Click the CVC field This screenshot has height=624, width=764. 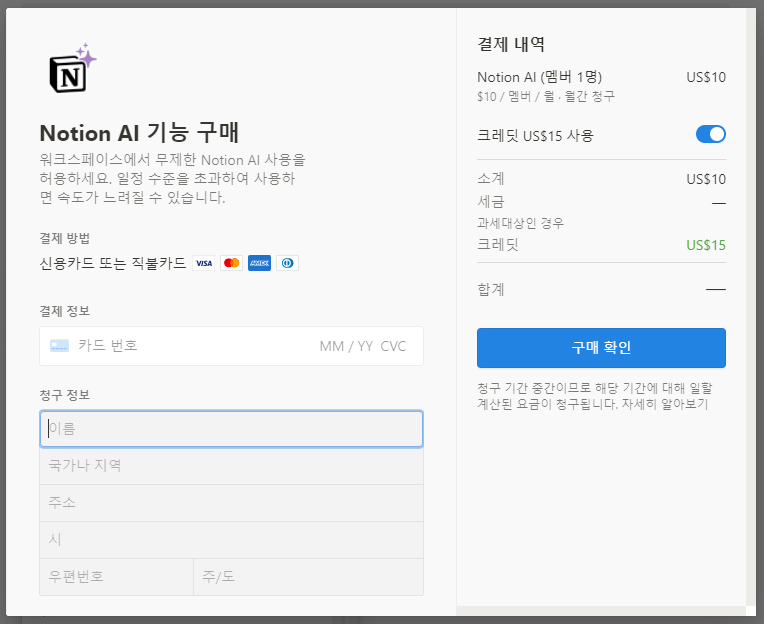click(393, 346)
